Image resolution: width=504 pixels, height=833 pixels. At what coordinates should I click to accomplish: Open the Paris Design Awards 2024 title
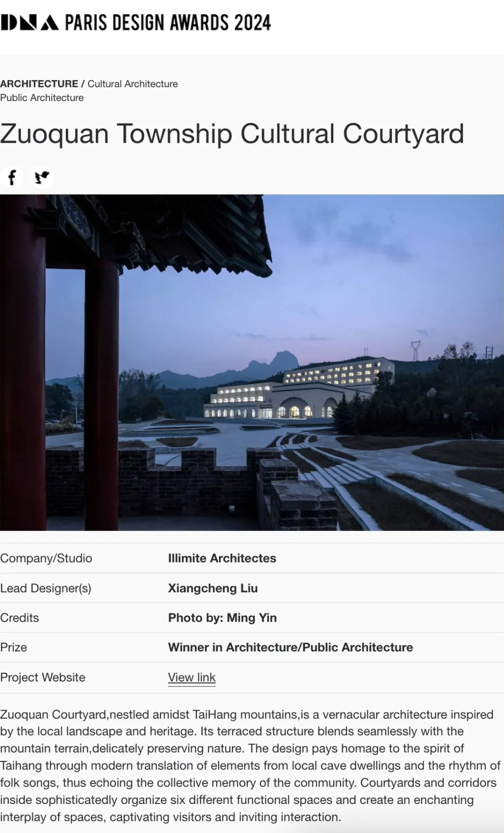coord(168,22)
